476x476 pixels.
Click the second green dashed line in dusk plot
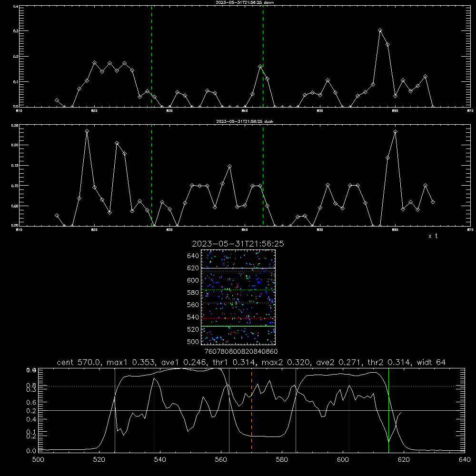[263, 176]
